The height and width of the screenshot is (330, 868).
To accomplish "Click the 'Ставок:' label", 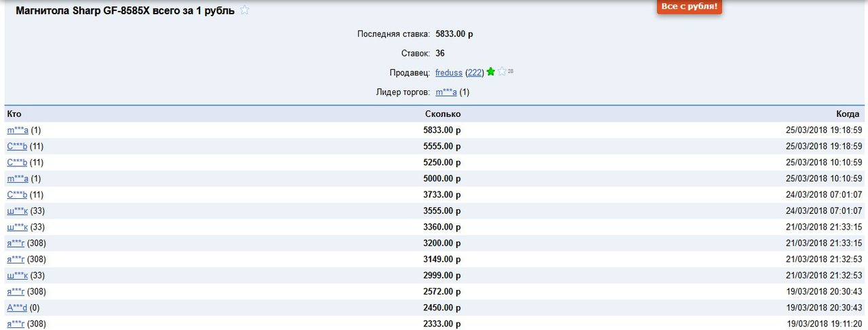I will [416, 53].
